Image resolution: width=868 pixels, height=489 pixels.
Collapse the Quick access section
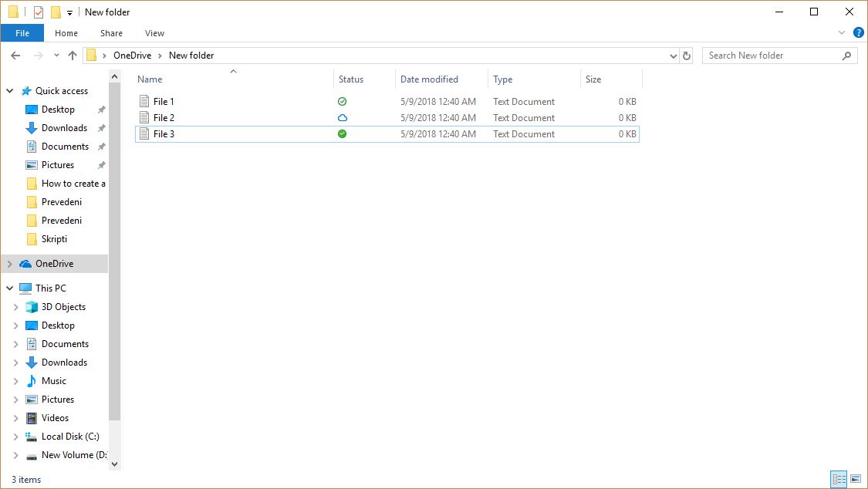coord(8,90)
